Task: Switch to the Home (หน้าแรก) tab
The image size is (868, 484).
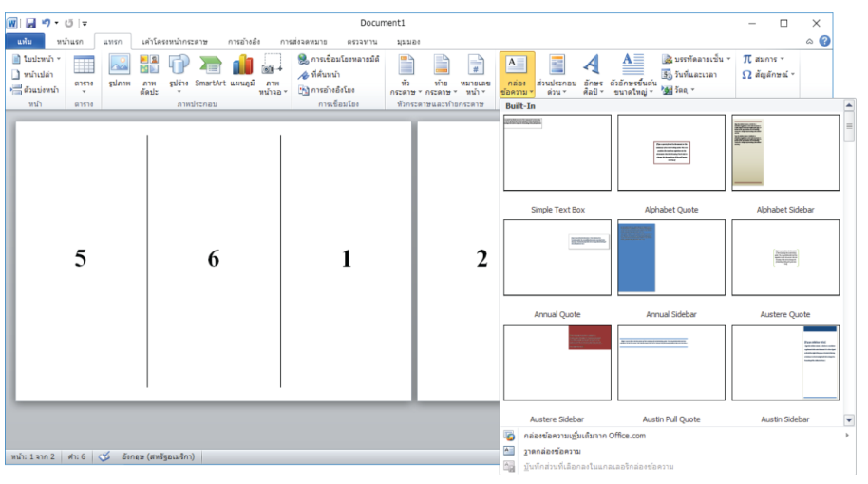Action: pyautogui.click(x=68, y=42)
